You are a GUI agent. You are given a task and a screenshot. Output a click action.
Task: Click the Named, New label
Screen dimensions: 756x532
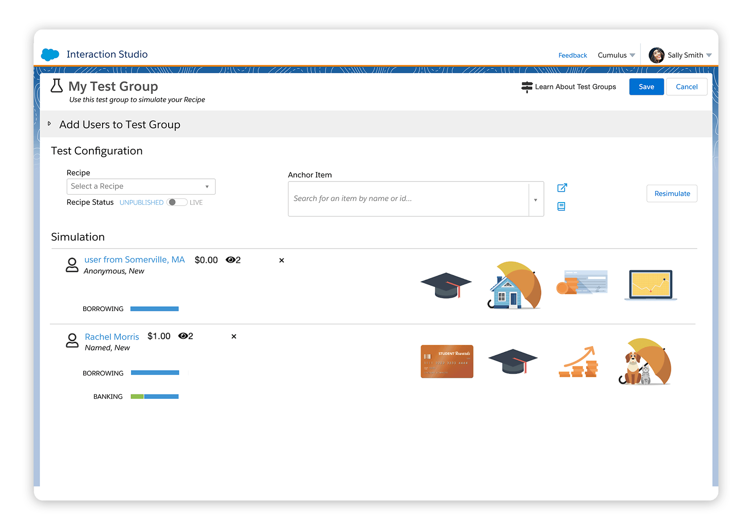click(x=107, y=348)
